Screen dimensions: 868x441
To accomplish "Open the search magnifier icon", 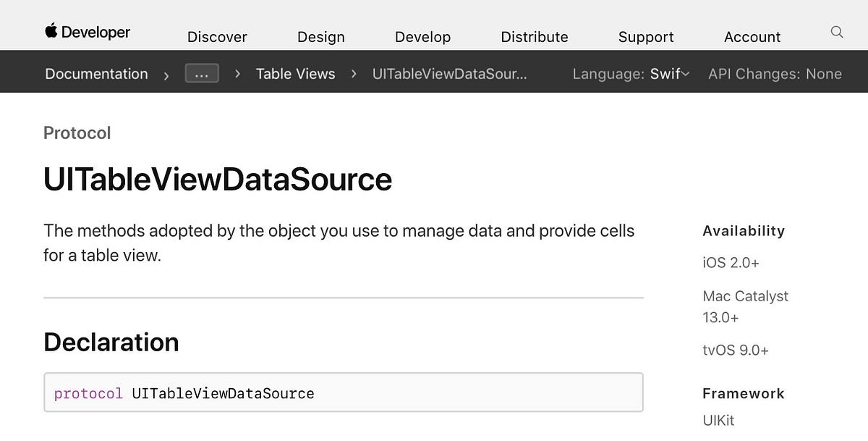I will coord(837,32).
